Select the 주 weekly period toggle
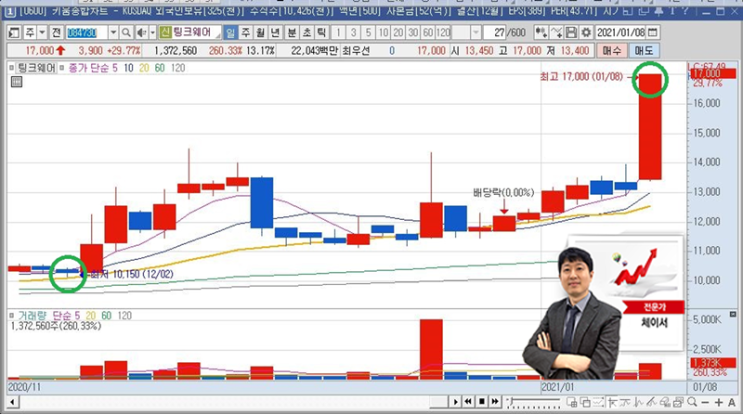Screen dimensions: 743x414 (x=245, y=33)
